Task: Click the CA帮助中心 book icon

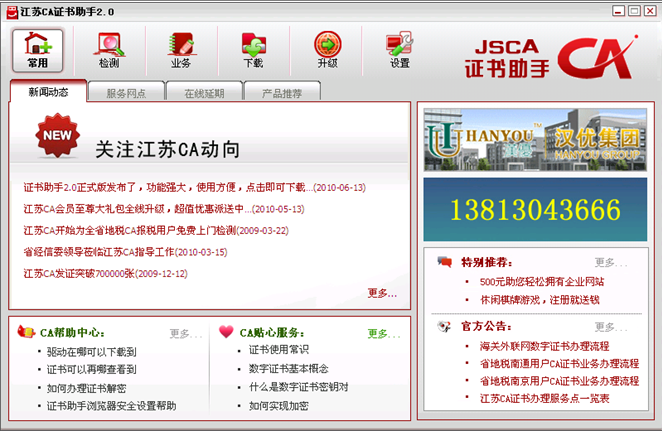Action: [26, 331]
